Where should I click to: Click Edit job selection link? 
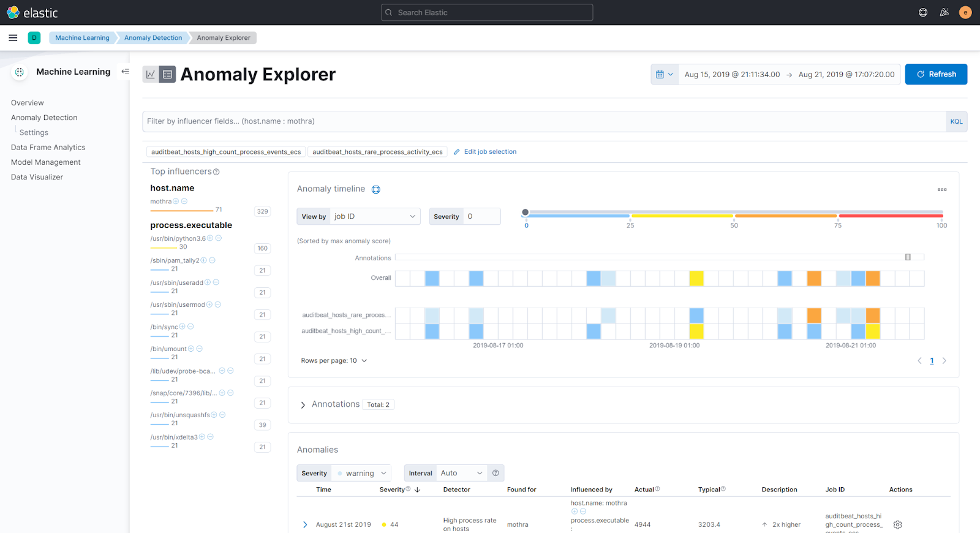(490, 152)
